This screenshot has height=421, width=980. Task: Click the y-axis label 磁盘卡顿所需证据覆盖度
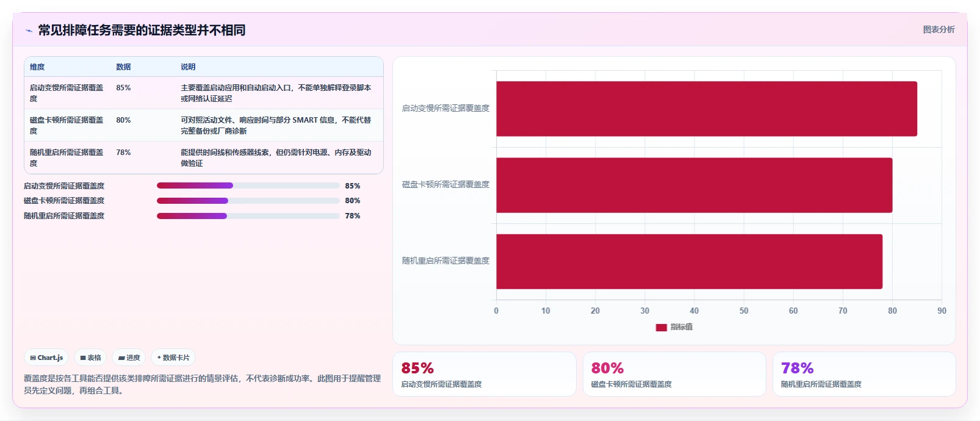pos(445,185)
